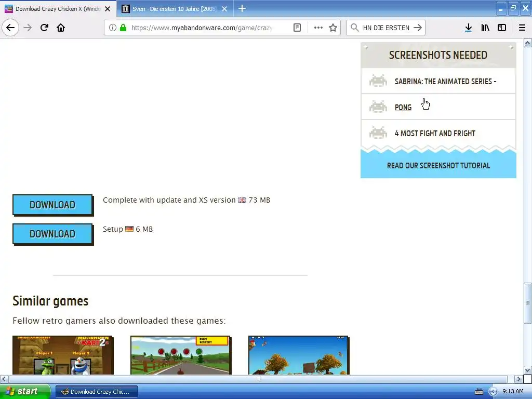This screenshot has height=399, width=532.
Task: Toggle reader view in address bar
Action: tap(297, 28)
